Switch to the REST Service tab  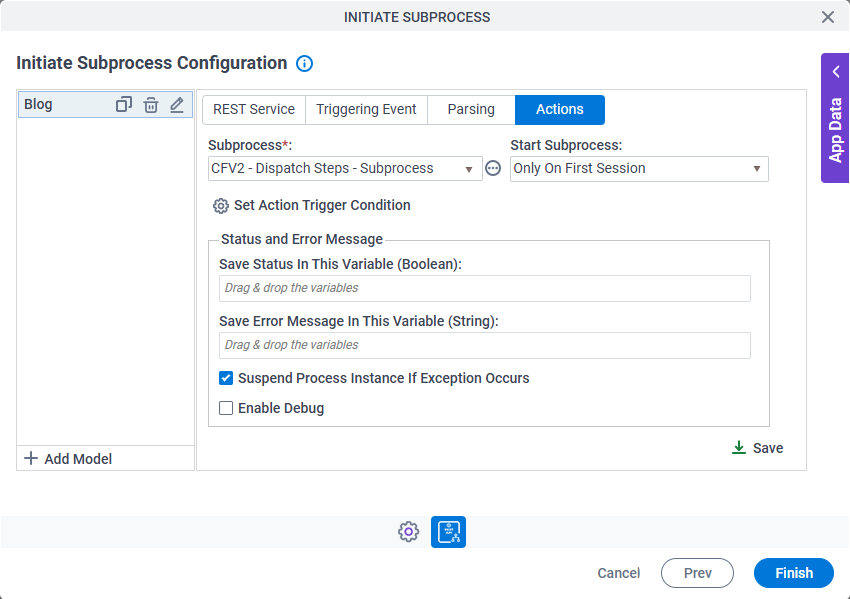click(254, 109)
